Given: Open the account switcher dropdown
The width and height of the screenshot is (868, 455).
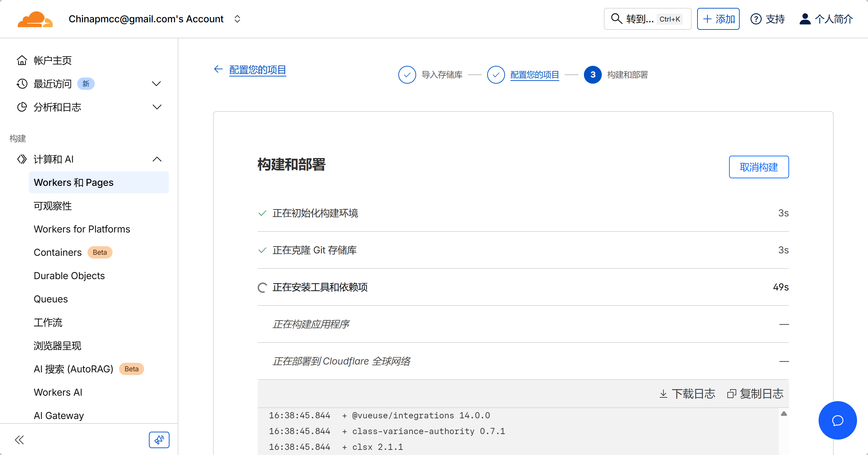Looking at the screenshot, I should tap(237, 19).
